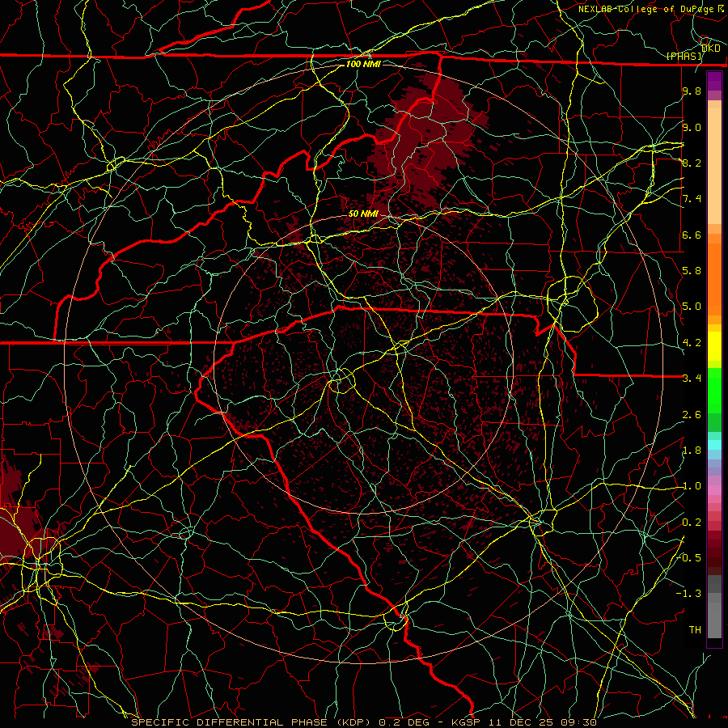
Task: Click the 100 NMI range ring label
Action: (363, 64)
